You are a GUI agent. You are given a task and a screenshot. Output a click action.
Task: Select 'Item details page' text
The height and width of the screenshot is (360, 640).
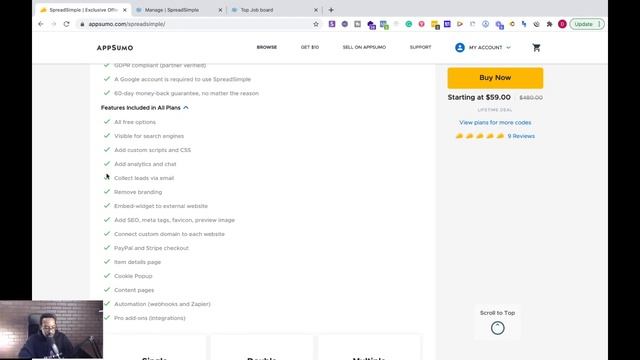138,262
